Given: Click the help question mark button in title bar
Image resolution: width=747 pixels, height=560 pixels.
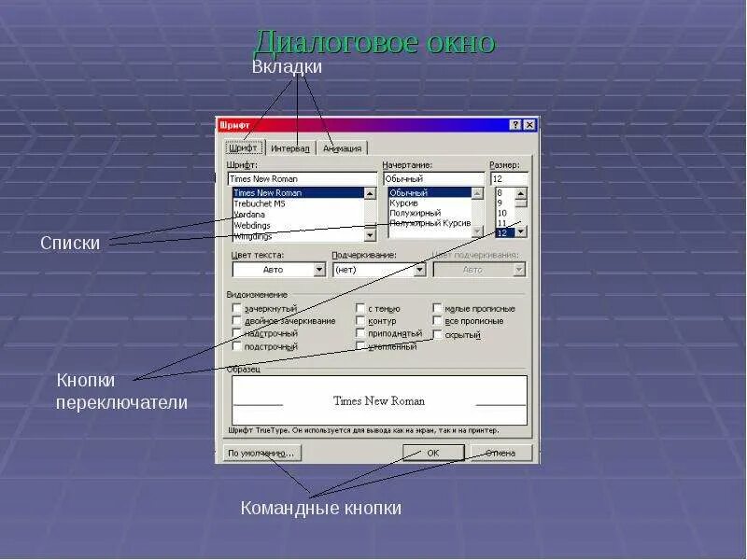Looking at the screenshot, I should (515, 125).
